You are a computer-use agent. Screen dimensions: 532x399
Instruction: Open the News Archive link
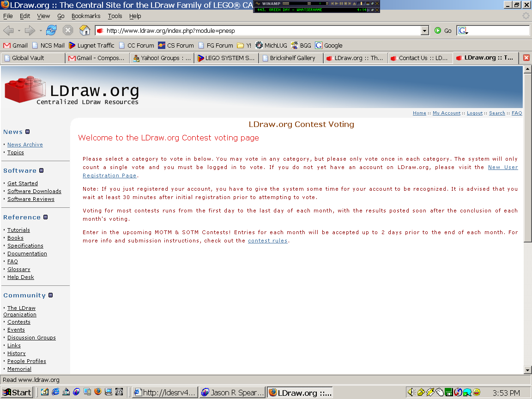click(x=25, y=145)
